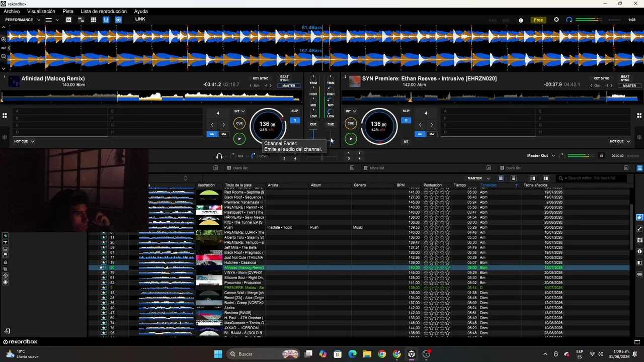Open deck 2 INT source dropdown
Screen dimensions: 644x362
click(x=351, y=111)
